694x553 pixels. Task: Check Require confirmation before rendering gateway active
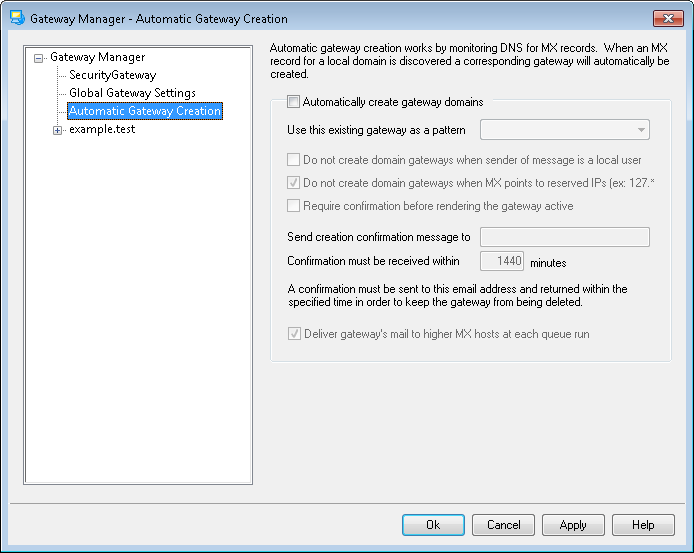tap(293, 206)
